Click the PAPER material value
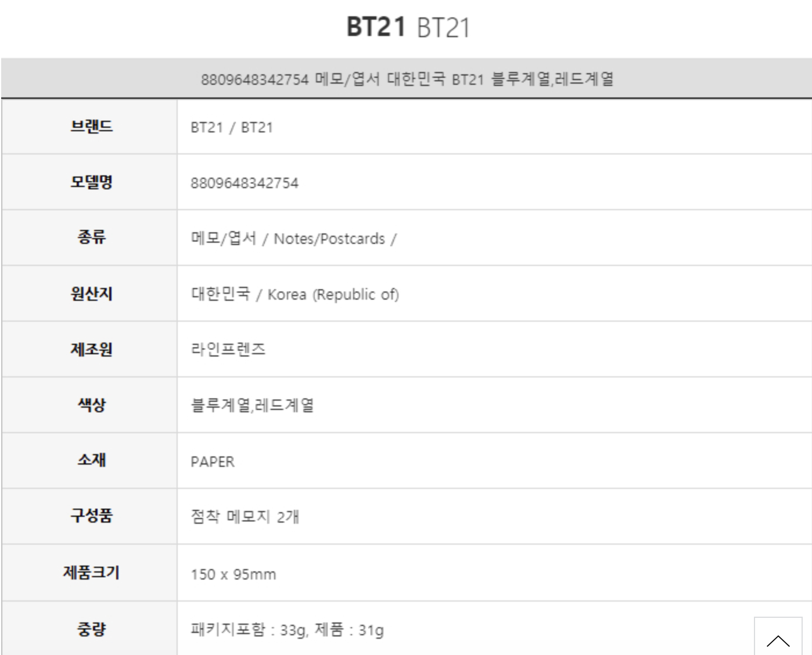The height and width of the screenshot is (655, 812). point(213,462)
